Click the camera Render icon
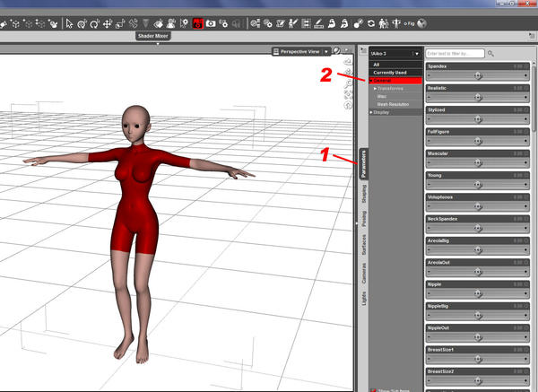 (211, 23)
